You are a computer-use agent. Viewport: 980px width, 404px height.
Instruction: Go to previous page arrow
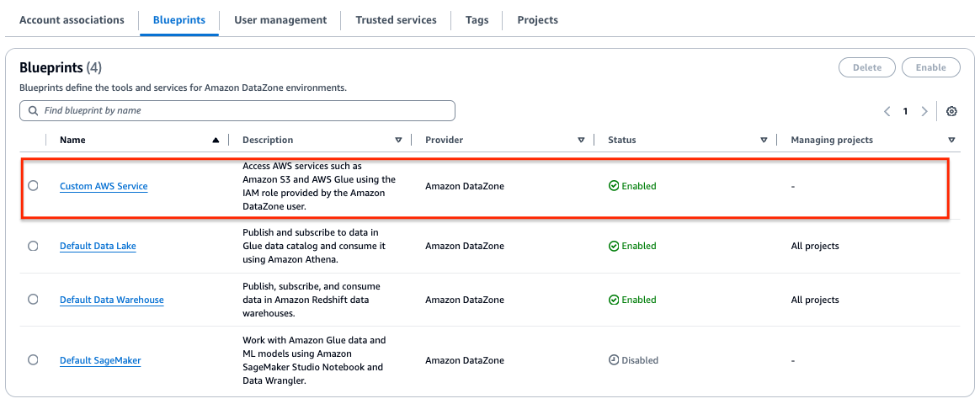[x=887, y=111]
